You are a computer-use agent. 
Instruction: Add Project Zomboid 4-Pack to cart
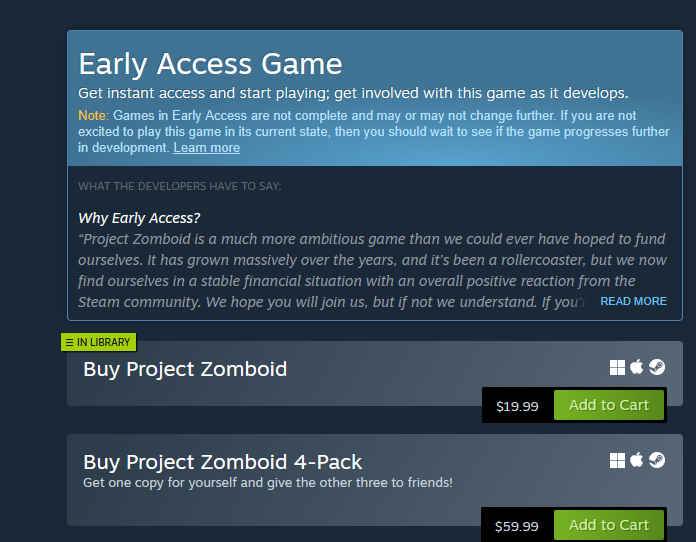pos(609,525)
